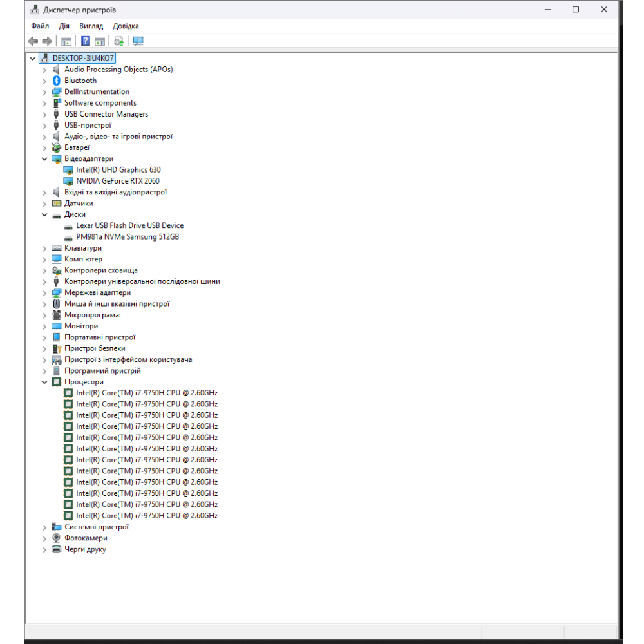Click the Портативні пристрої icon
Screen dimensions: 644x644
tap(57, 337)
